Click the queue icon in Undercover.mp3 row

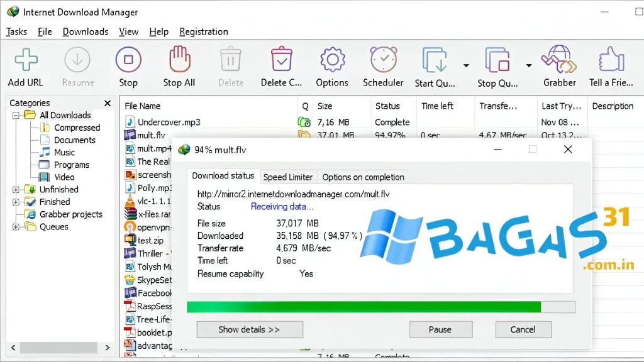(304, 122)
